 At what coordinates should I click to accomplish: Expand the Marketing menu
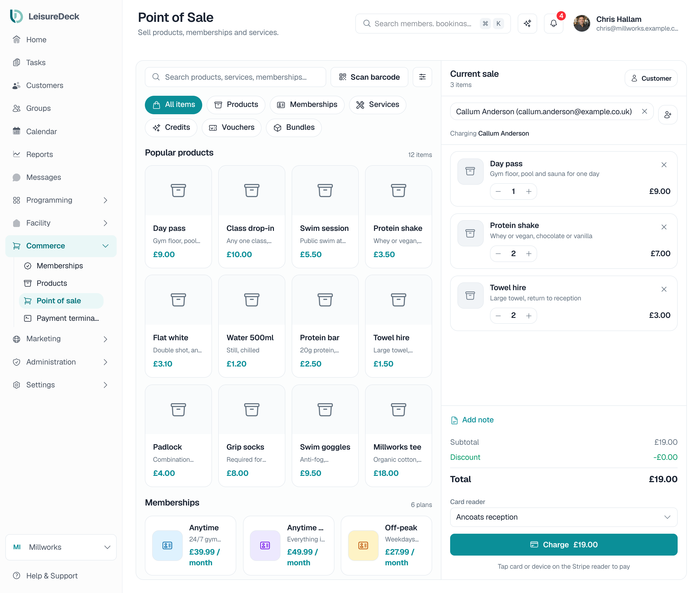(61, 339)
